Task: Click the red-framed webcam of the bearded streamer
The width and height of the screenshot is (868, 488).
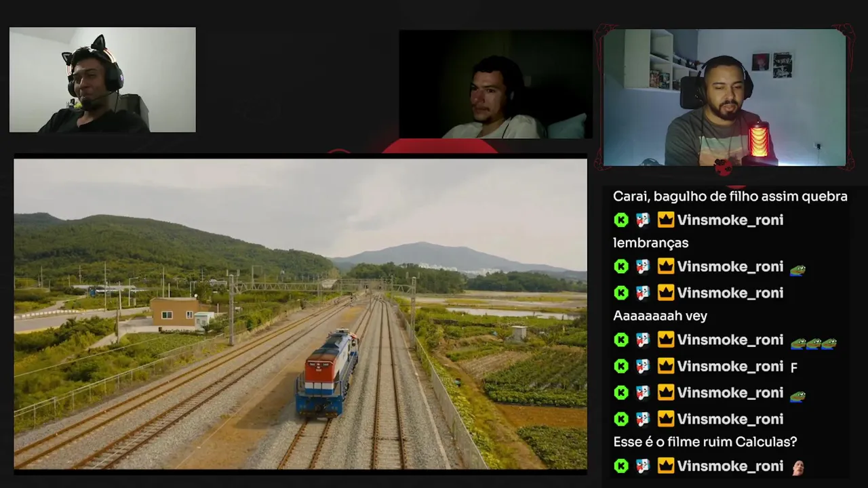Action: pyautogui.click(x=724, y=98)
